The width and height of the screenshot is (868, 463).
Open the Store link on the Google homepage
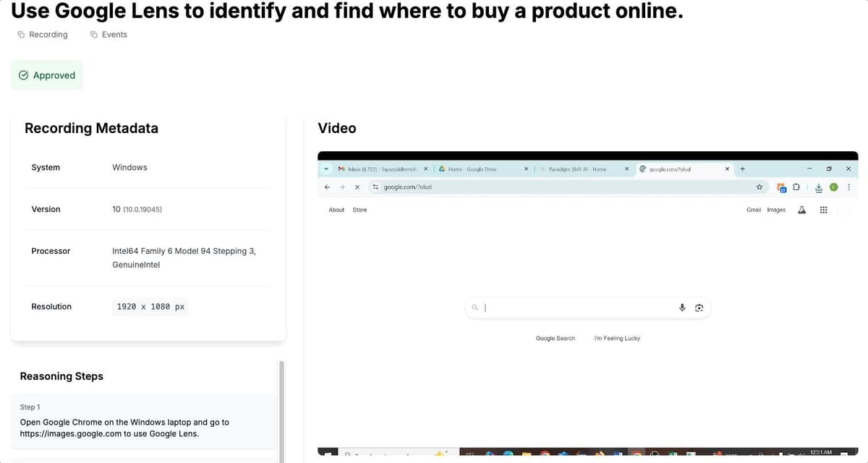coord(359,210)
